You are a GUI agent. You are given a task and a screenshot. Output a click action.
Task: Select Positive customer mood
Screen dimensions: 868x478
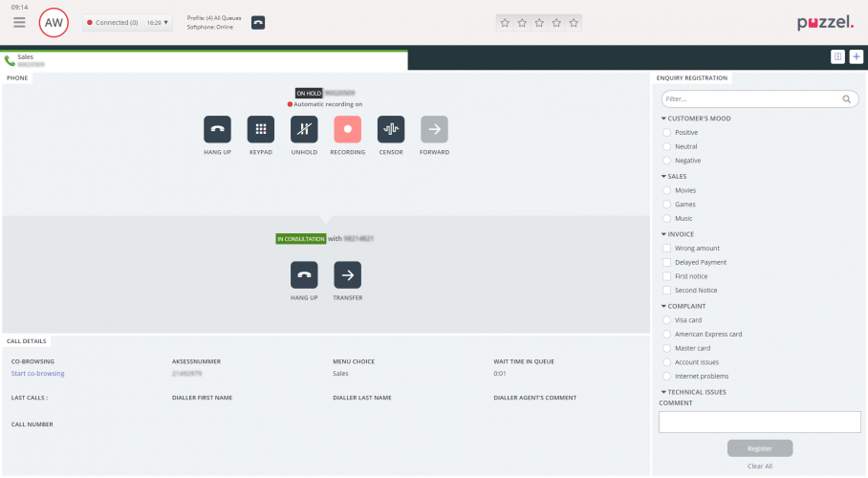coord(666,132)
